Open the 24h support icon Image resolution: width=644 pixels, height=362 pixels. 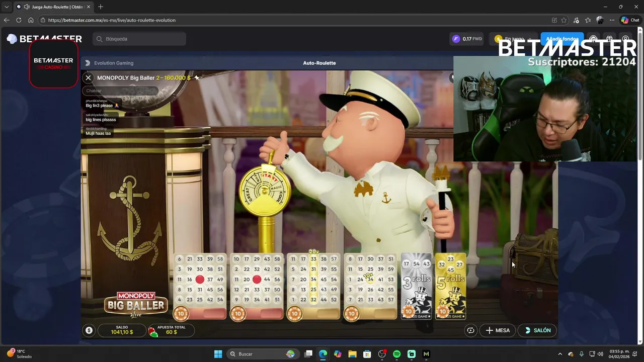(x=593, y=39)
